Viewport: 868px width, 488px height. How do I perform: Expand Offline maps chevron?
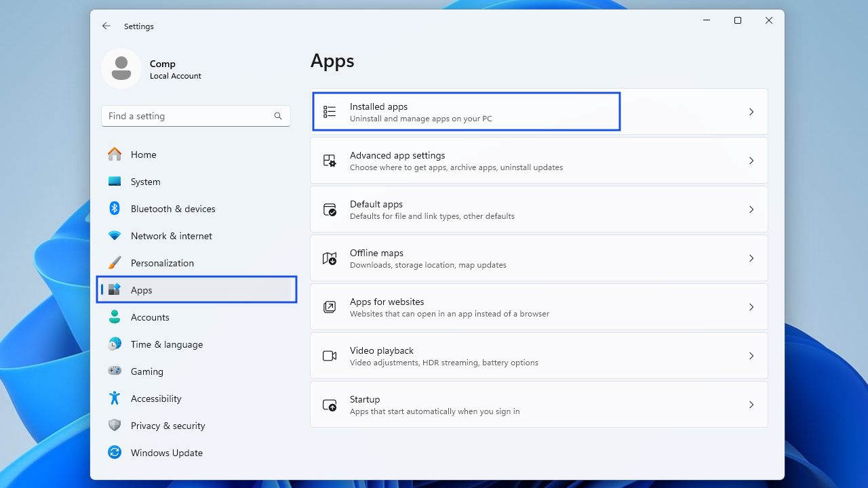tap(751, 258)
